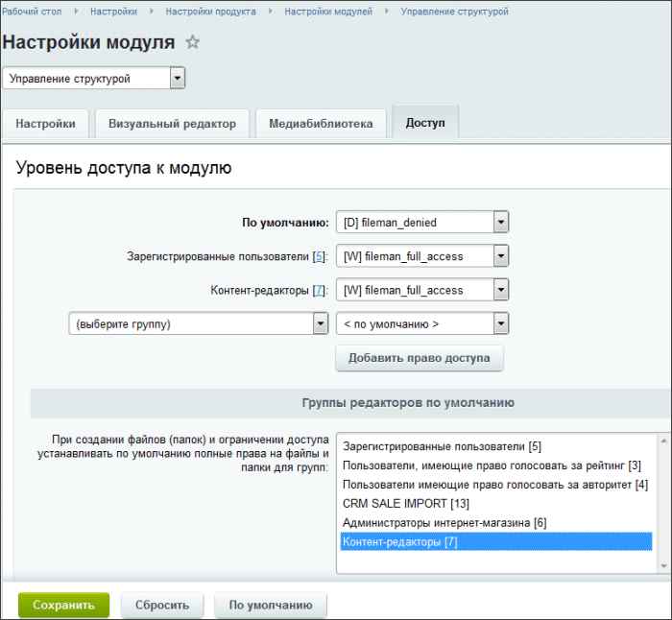The height and width of the screenshot is (620, 672).
Task: Go to 'Настройки продукта' breadcrumb link
Action: tap(210, 12)
